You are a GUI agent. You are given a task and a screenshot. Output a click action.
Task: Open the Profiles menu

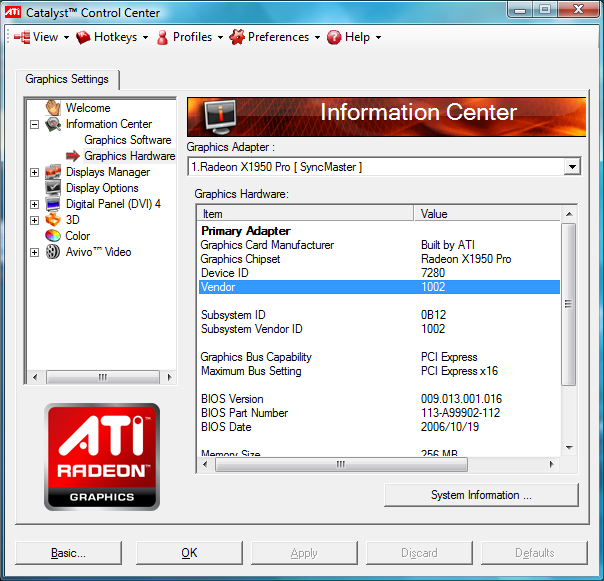point(190,37)
